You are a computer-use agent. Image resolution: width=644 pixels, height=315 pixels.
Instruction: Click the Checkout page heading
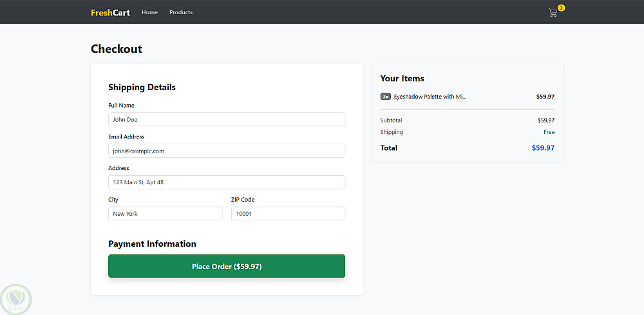tap(117, 49)
